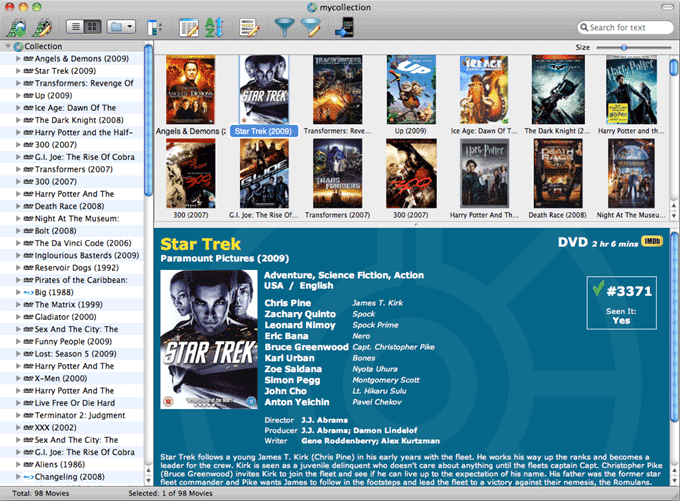Click the edit movie toolbar icon
680x501 pixels.
pyautogui.click(x=42, y=27)
